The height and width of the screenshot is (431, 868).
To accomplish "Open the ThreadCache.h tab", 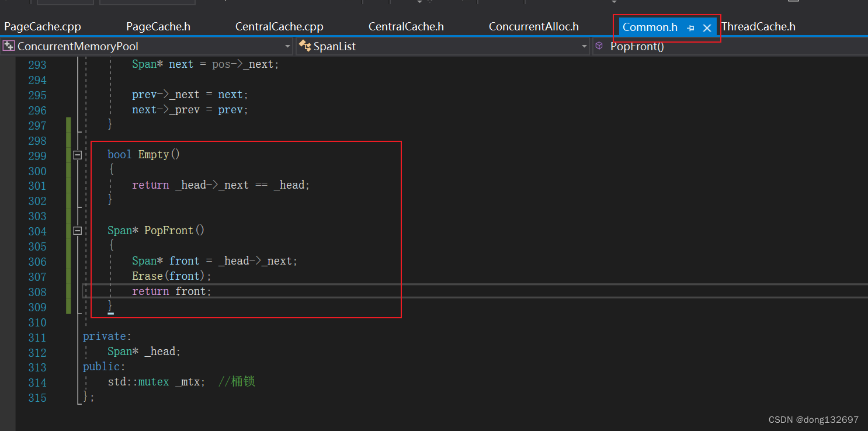I will click(x=758, y=27).
